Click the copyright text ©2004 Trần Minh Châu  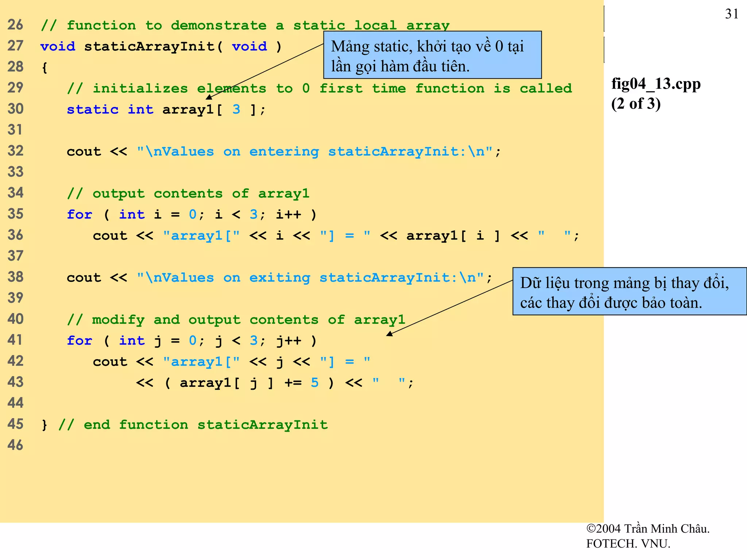(648, 529)
